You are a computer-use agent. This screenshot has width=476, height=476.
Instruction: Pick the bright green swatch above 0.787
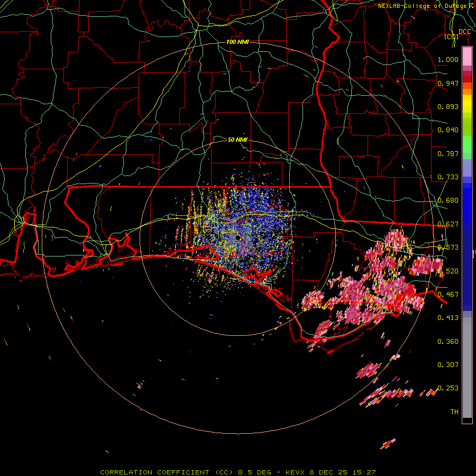point(467,144)
